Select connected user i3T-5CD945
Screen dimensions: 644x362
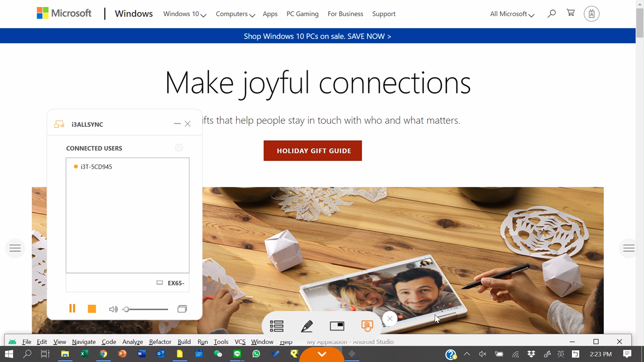pyautogui.click(x=96, y=167)
